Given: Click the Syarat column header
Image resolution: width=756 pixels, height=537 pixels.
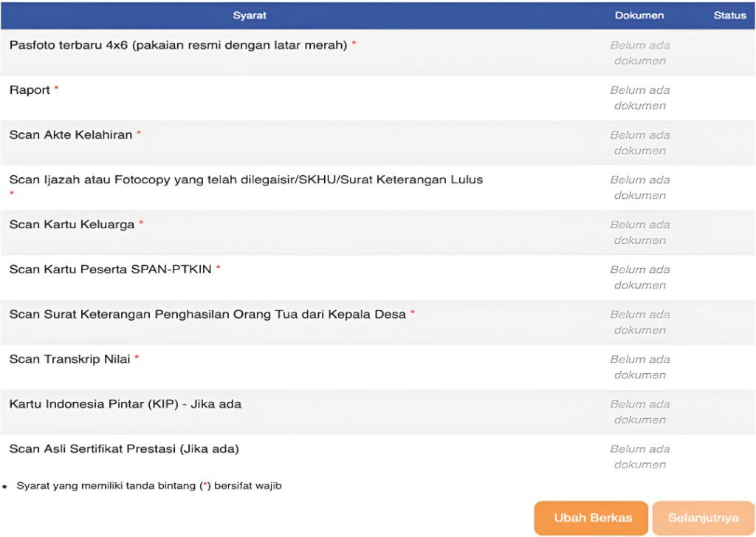Looking at the screenshot, I should coord(250,16).
